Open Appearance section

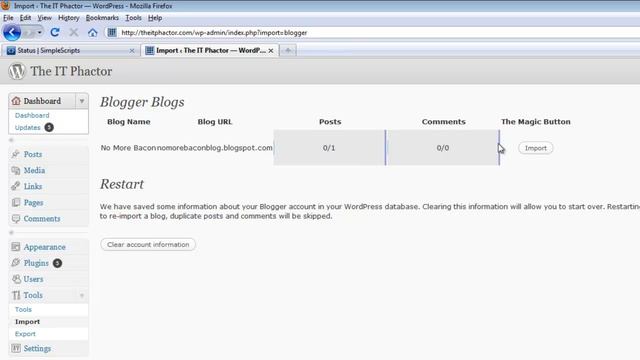(x=44, y=247)
